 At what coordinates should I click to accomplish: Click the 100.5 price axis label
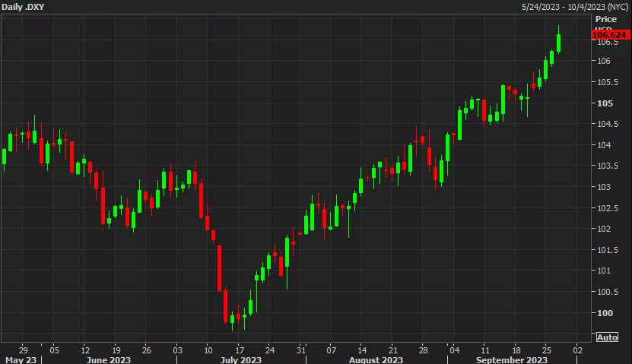pyautogui.click(x=607, y=292)
